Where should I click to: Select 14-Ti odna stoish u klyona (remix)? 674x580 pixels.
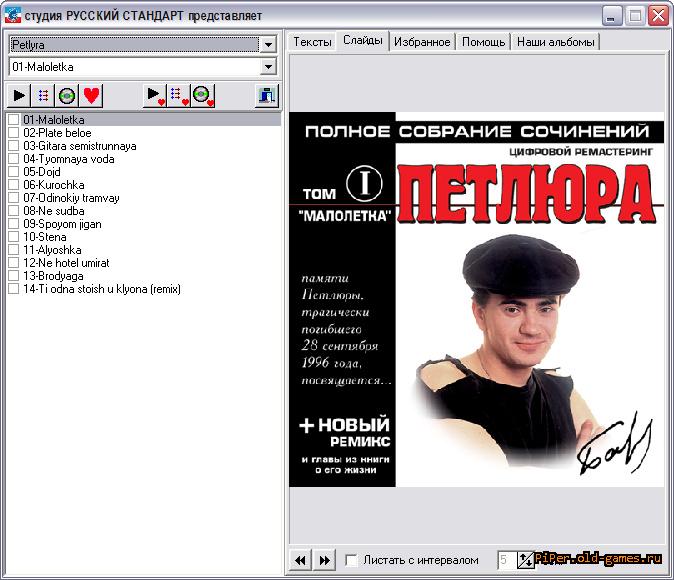(102, 289)
